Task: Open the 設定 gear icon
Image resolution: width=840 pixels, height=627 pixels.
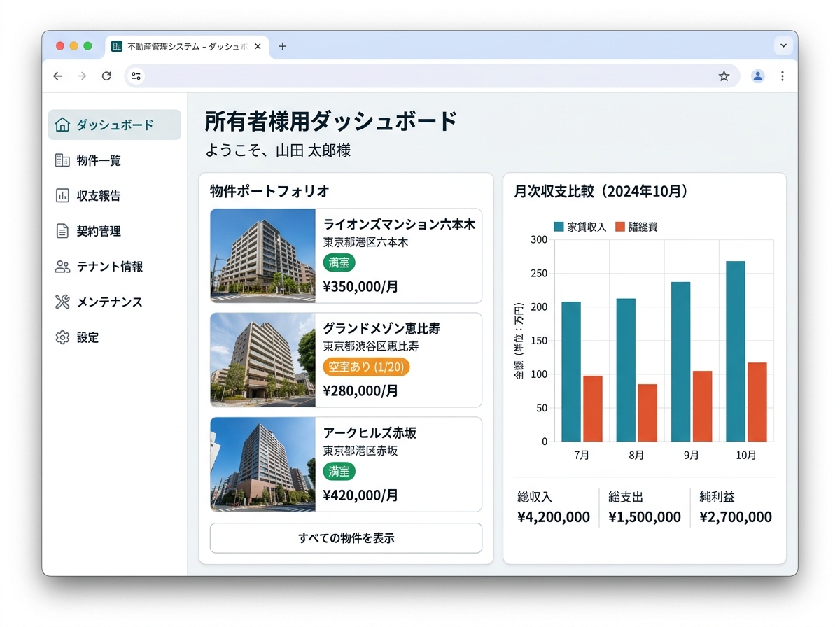Action: point(62,337)
